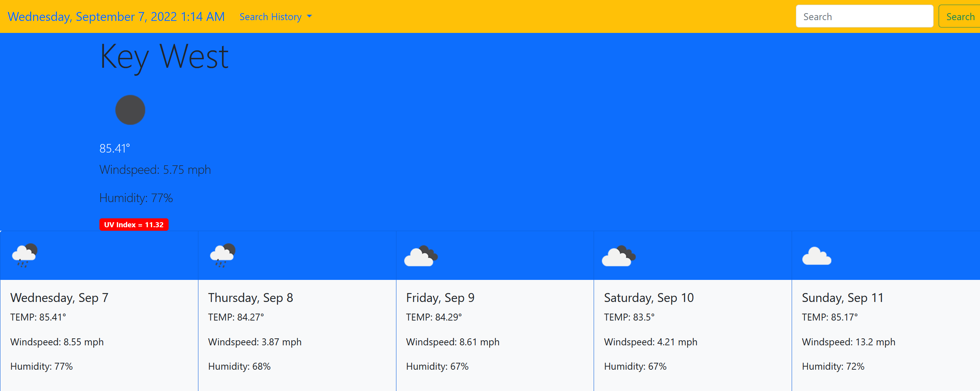The height and width of the screenshot is (391, 980).
Task: Click the date and time header link
Action: (116, 17)
